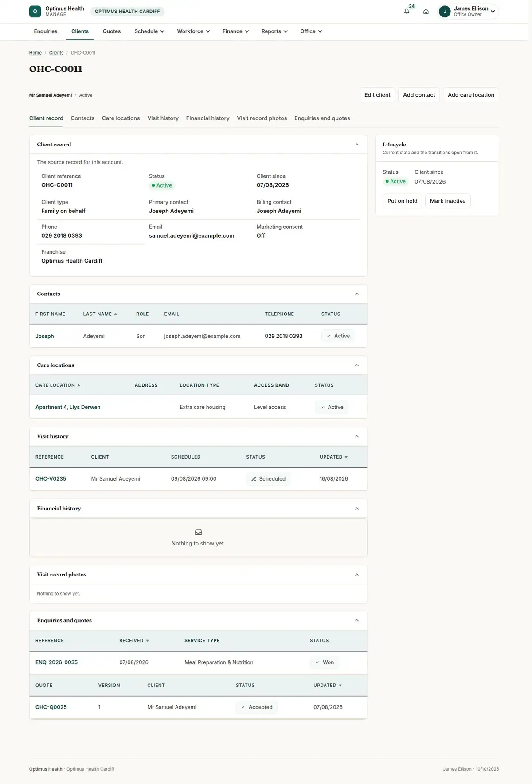The height and width of the screenshot is (784, 532).
Task: Switch to the Care locations tab
Action: (121, 118)
